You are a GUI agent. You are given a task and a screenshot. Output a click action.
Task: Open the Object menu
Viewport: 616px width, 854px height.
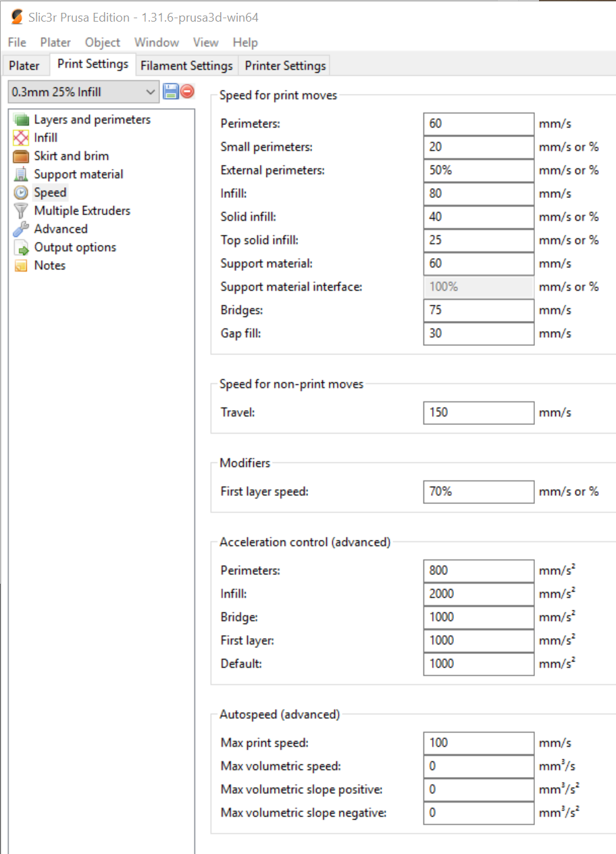pos(103,42)
